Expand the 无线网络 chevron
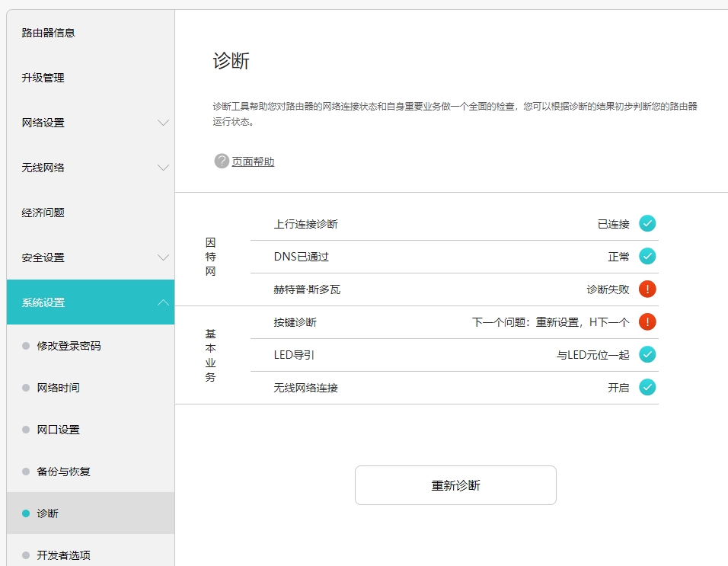Image resolution: width=728 pixels, height=566 pixels. click(163, 168)
